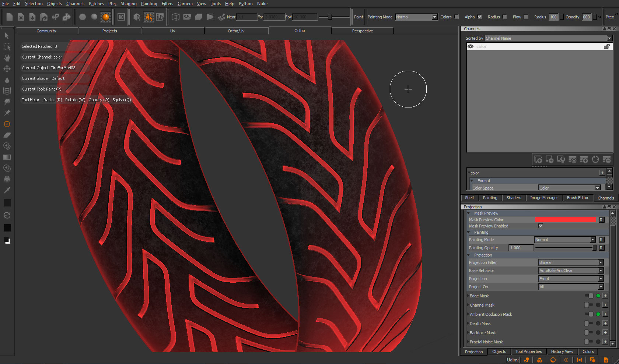
Task: Open the Bake Behavior dropdown
Action: [571, 271]
